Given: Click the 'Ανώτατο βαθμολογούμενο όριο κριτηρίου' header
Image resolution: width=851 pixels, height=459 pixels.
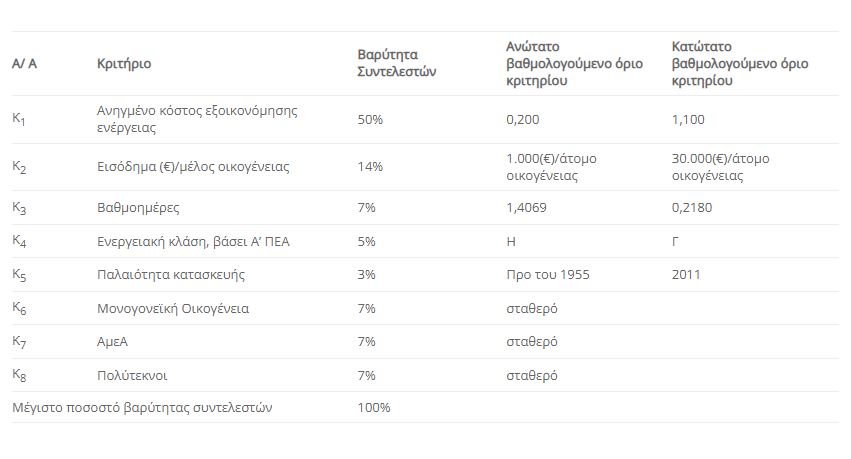Looking at the screenshot, I should click(x=556, y=64).
